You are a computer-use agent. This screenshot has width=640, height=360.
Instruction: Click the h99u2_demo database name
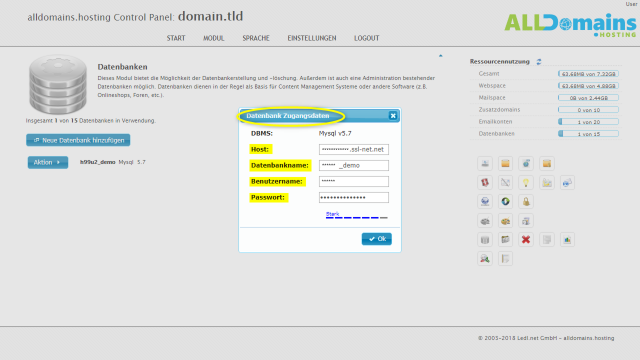pos(98,162)
